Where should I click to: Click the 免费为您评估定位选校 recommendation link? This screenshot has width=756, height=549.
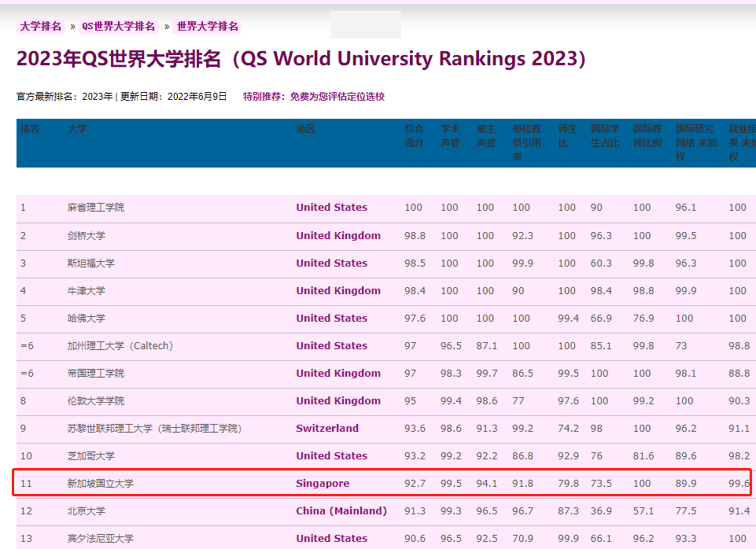click(x=337, y=97)
